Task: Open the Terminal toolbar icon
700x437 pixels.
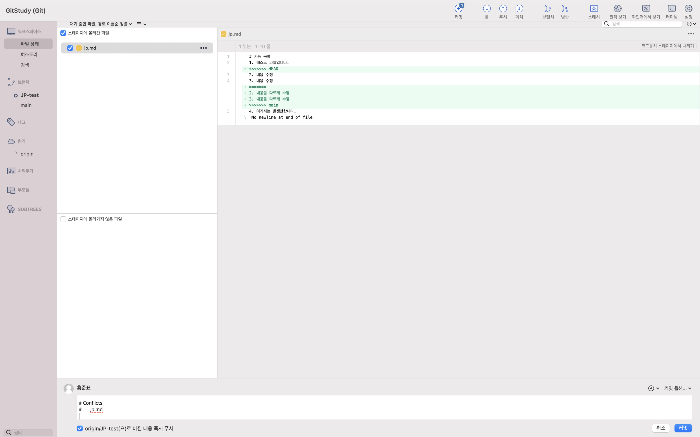Action: point(671,8)
